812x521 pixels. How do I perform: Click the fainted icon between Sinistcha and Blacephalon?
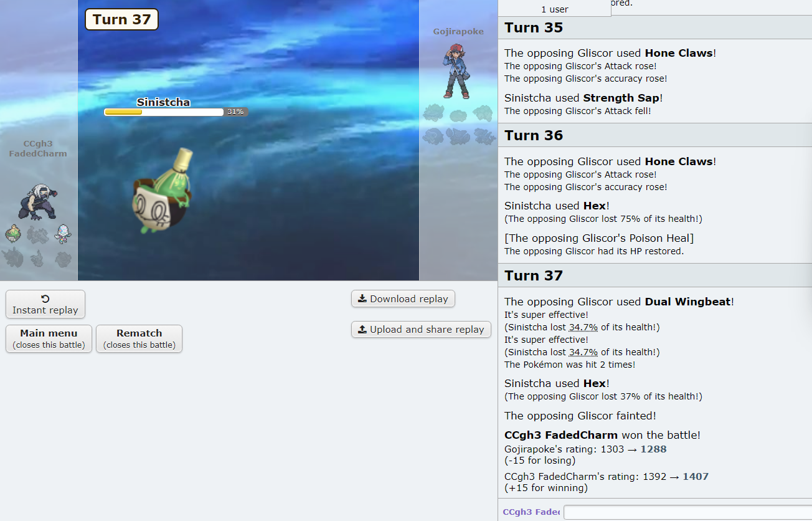click(x=37, y=234)
